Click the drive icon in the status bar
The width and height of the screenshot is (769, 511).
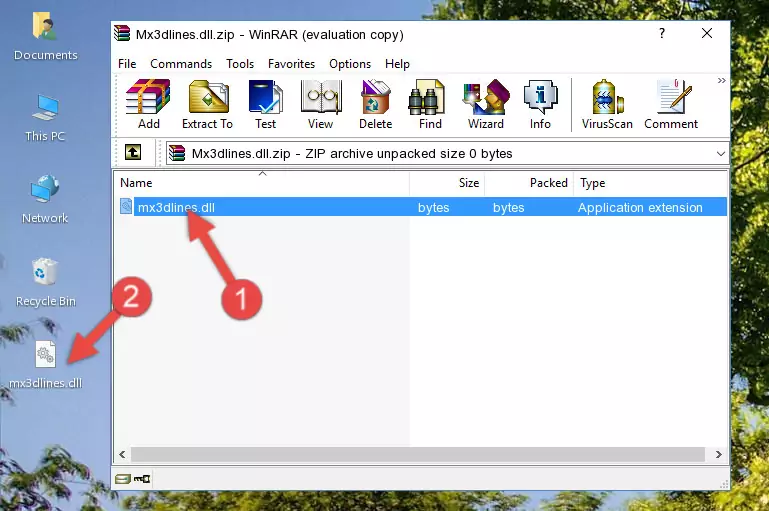[123, 479]
